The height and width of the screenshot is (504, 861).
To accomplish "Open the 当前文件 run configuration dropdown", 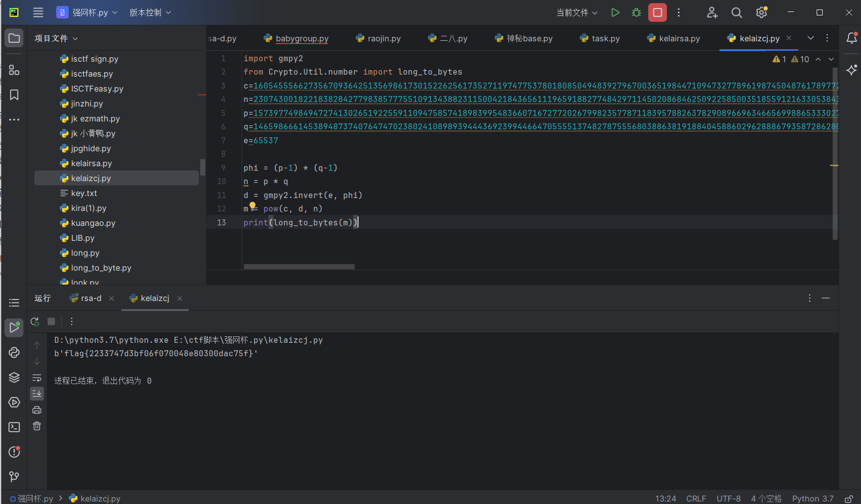I will tap(577, 12).
